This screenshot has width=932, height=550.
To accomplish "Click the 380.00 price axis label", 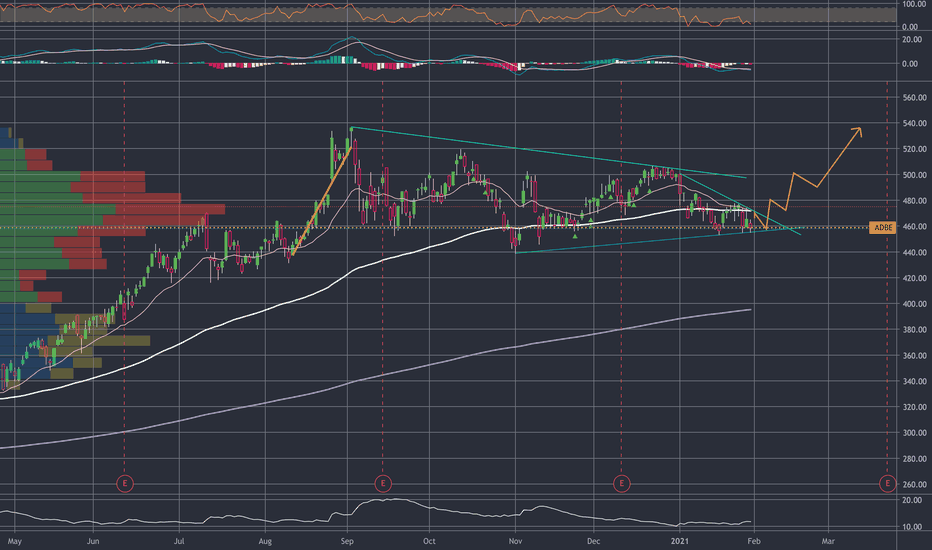I will (x=914, y=329).
